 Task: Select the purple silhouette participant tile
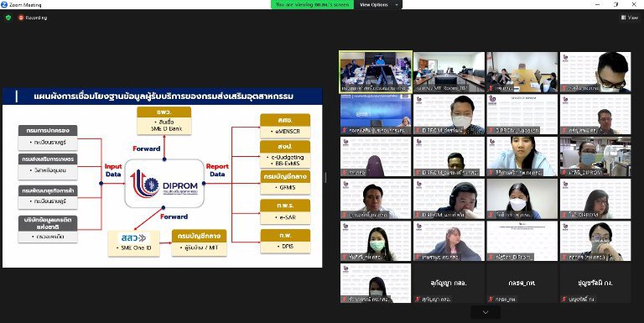[x=376, y=156]
